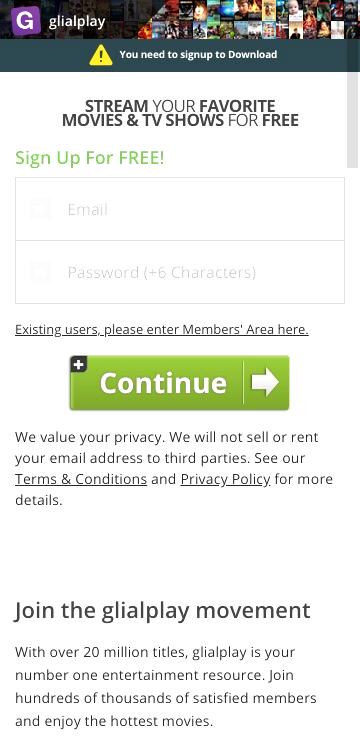Open the Privacy Policy link
This screenshot has width=360, height=740.
[226, 479]
